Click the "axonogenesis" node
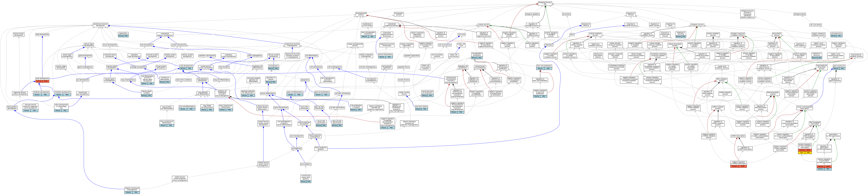 297,148
